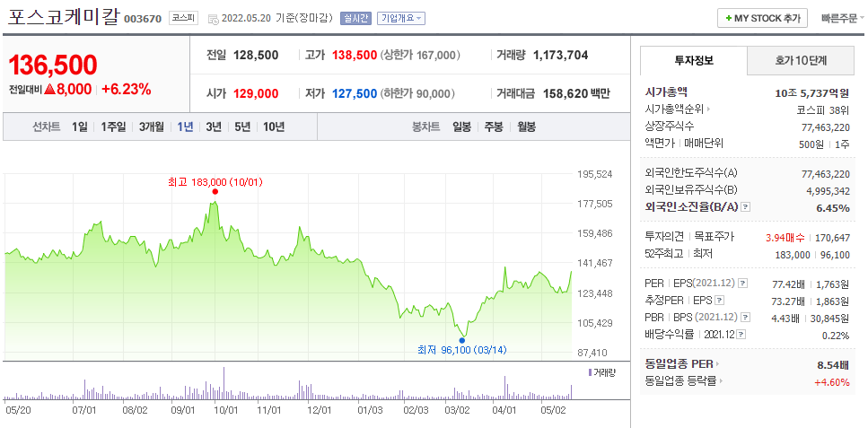Click the 고가 value 138,500
The width and height of the screenshot is (868, 428).
pos(355,56)
